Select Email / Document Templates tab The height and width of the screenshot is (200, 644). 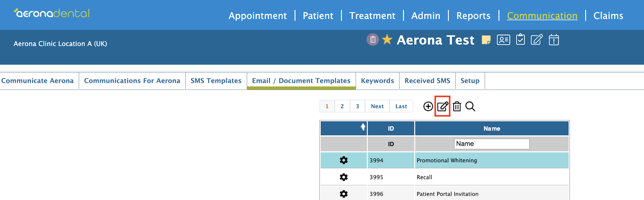[x=301, y=81]
